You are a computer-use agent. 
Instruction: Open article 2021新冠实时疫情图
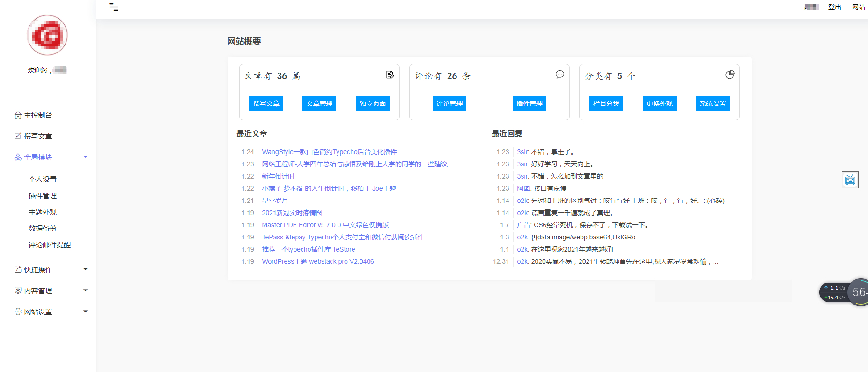292,213
